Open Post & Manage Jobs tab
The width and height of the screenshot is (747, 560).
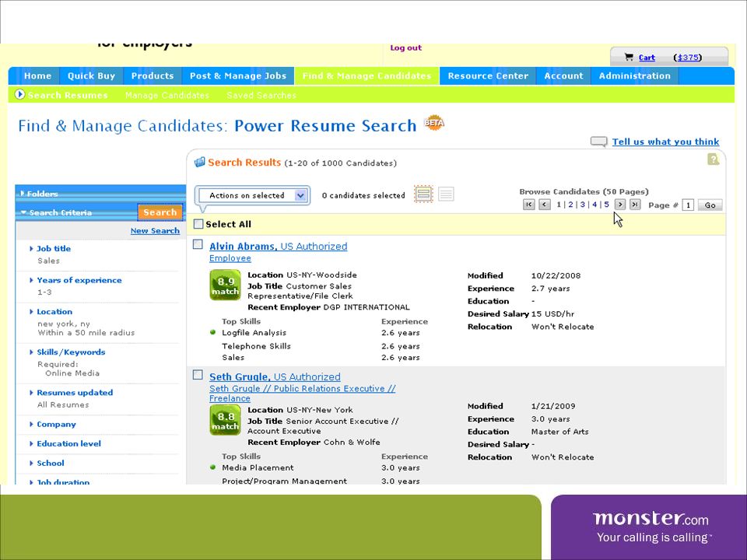[x=238, y=75]
